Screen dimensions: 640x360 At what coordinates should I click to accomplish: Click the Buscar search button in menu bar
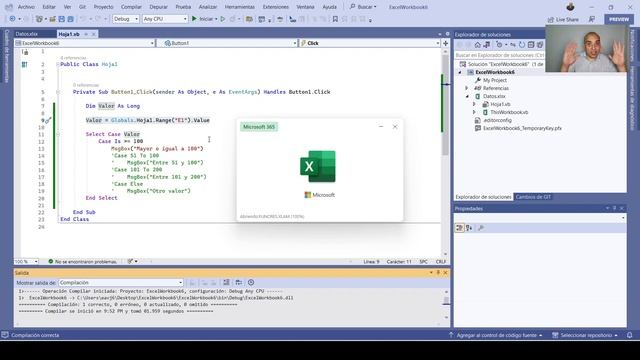(363, 7)
